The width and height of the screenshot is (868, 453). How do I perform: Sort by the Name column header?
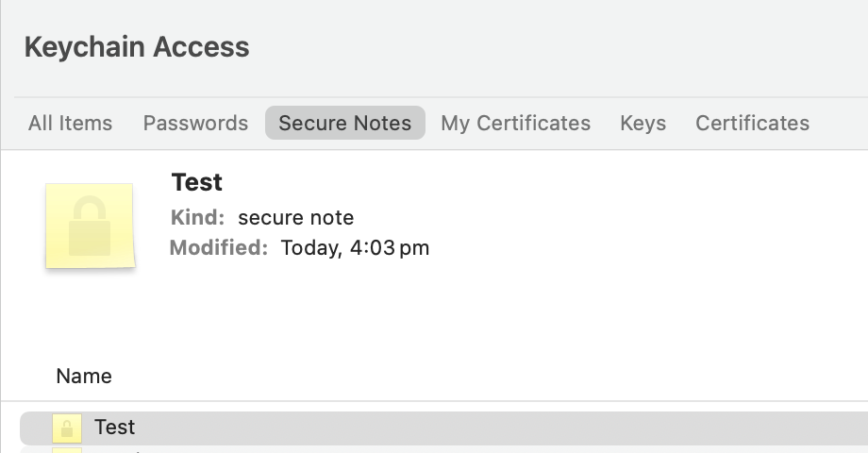click(84, 376)
